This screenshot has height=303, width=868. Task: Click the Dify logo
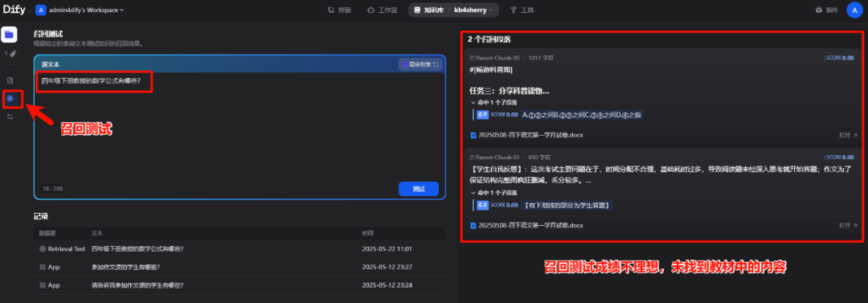14,10
